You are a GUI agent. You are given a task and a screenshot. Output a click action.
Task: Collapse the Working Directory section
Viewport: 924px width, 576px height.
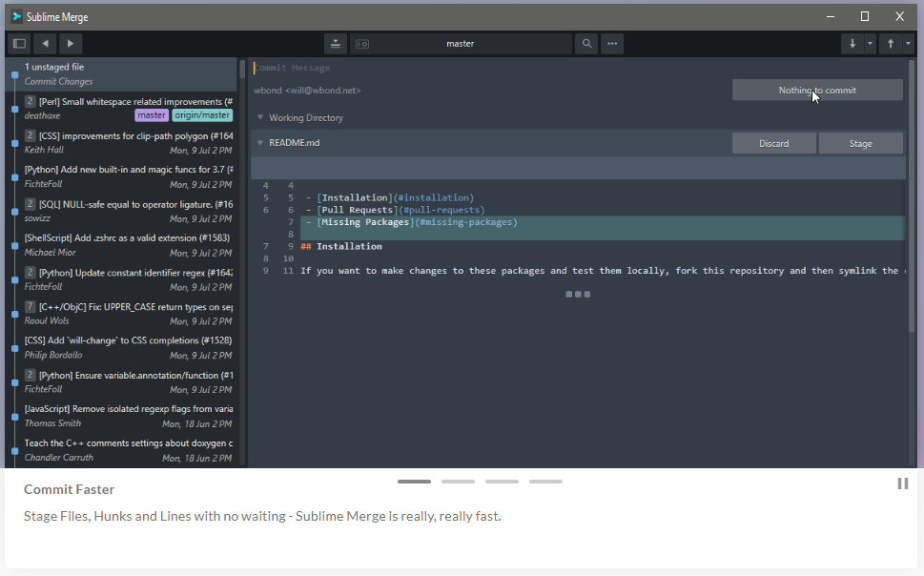(260, 115)
